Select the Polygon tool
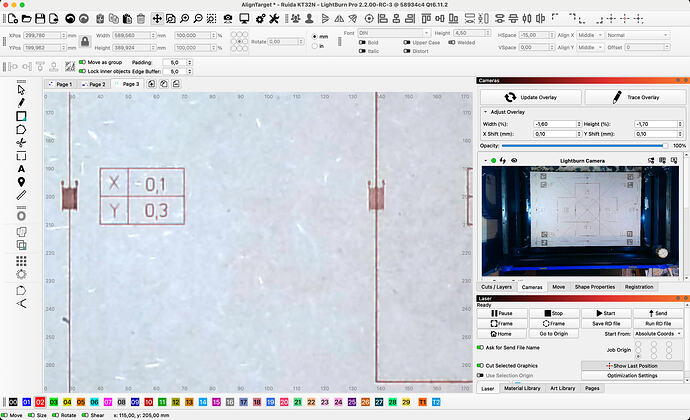690x420 pixels. click(x=21, y=129)
